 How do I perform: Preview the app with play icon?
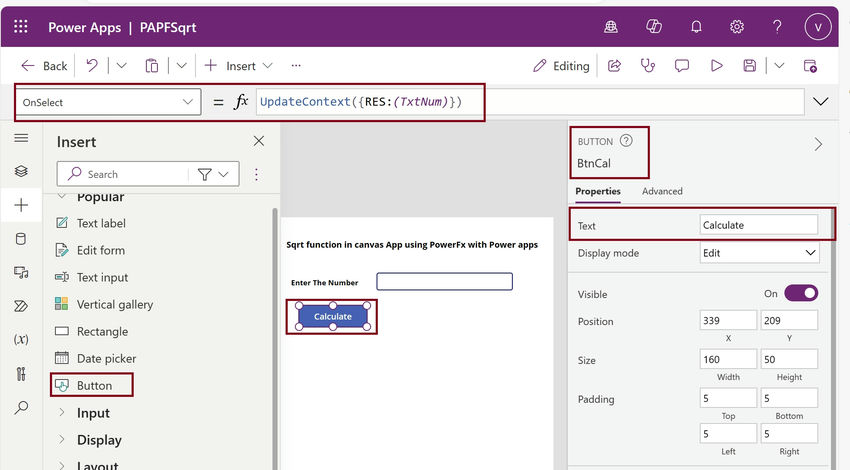717,66
